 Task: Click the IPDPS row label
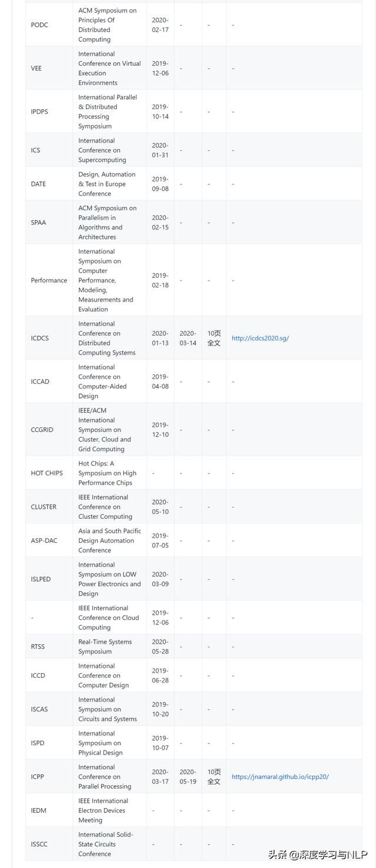tap(40, 112)
